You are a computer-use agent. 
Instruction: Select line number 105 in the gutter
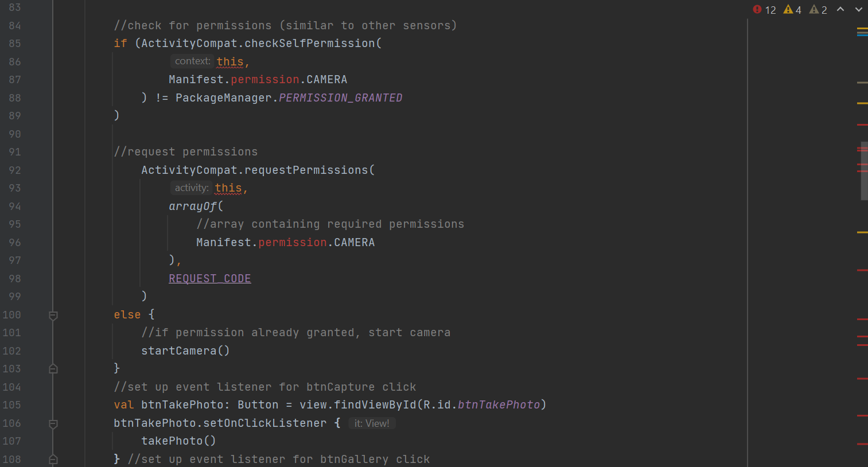click(12, 405)
